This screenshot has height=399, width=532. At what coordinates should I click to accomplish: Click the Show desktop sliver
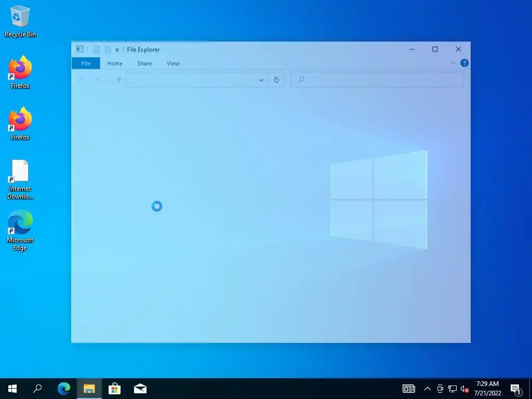530,389
